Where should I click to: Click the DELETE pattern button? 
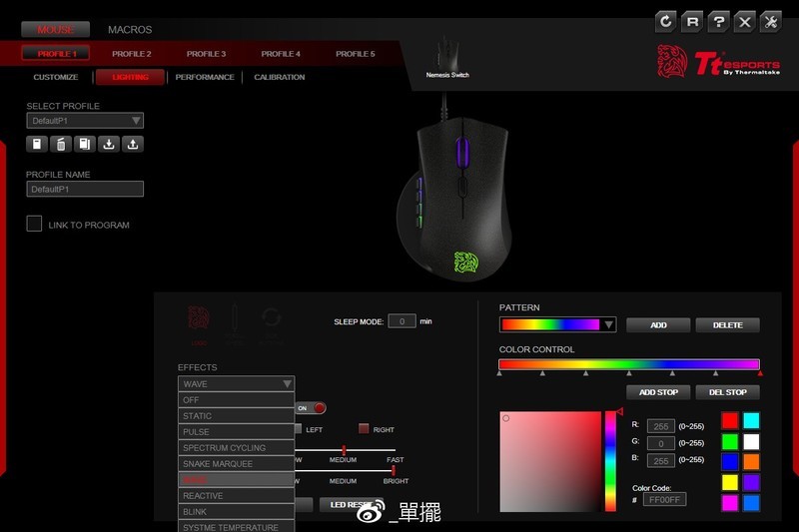pyautogui.click(x=728, y=324)
